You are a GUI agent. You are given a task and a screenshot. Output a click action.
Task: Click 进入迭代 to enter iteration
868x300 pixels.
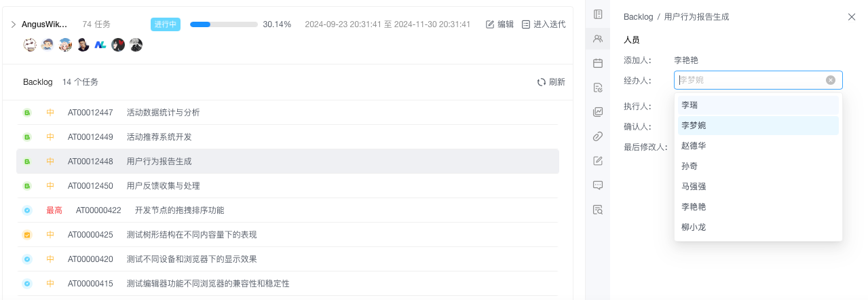point(544,24)
